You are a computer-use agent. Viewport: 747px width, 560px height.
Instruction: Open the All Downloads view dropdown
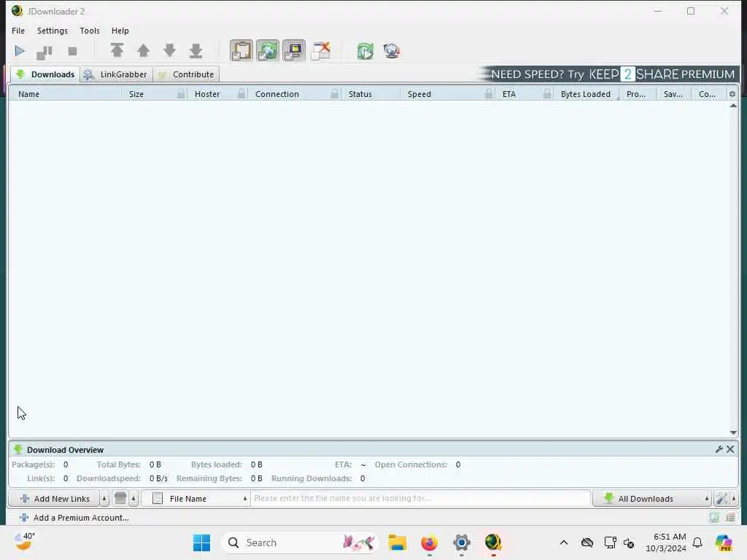(x=651, y=499)
